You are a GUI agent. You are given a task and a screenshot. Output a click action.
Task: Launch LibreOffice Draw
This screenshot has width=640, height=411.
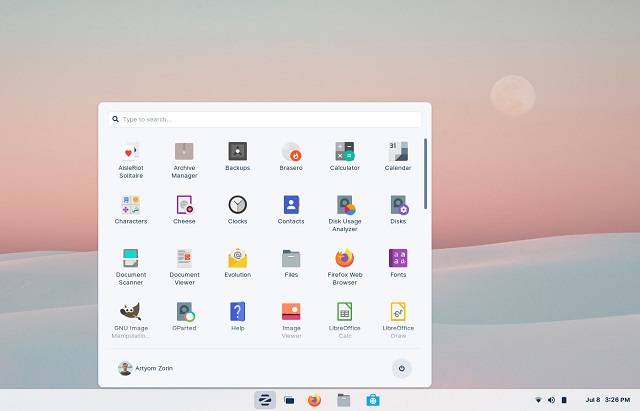[x=398, y=320]
